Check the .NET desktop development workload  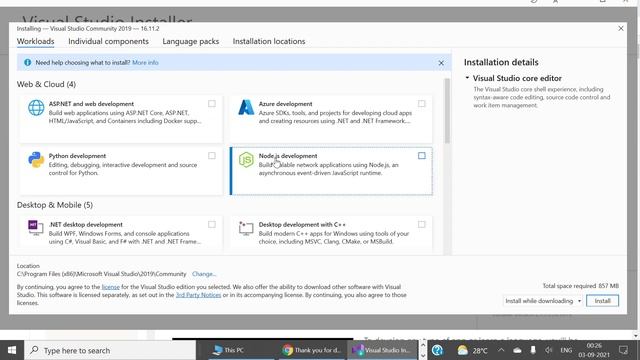[212, 224]
